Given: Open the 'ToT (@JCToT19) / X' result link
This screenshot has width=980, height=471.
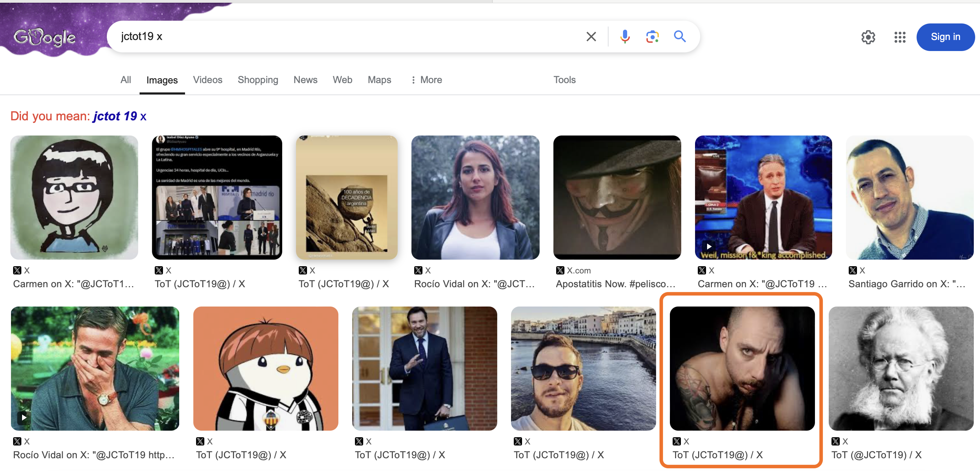Looking at the screenshot, I should pyautogui.click(x=877, y=455).
